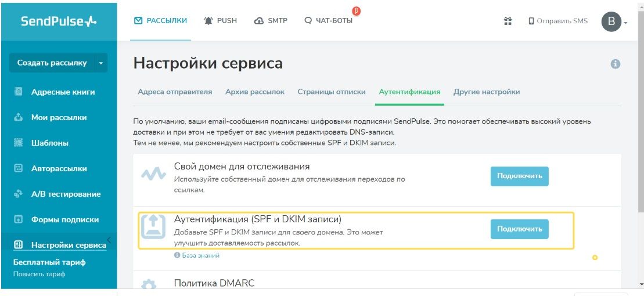644x296 pixels.
Task: Open the user avatar B
Action: 611,21
